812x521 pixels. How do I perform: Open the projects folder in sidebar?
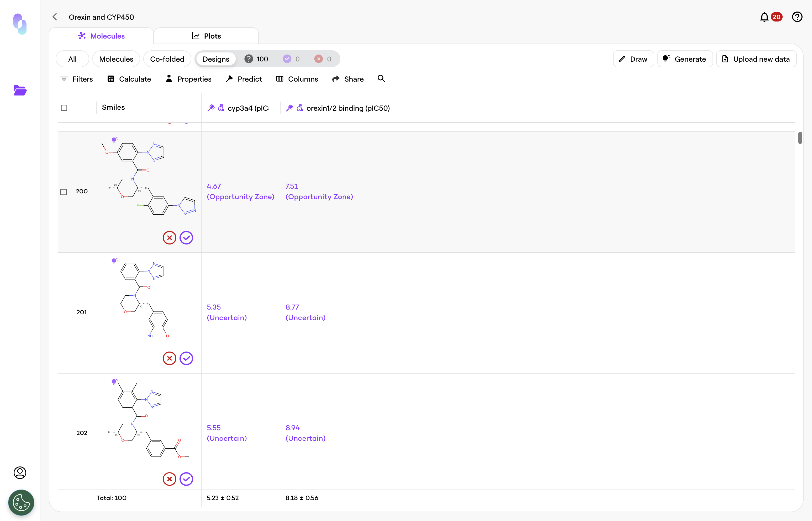point(20,90)
